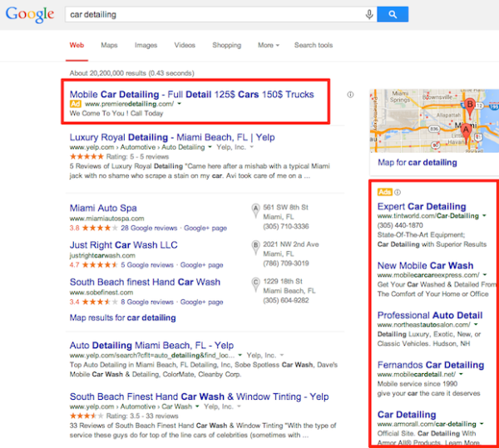The width and height of the screenshot is (499, 448).
Task: Click map pin B for Just Right Car Wash
Action: click(255, 248)
